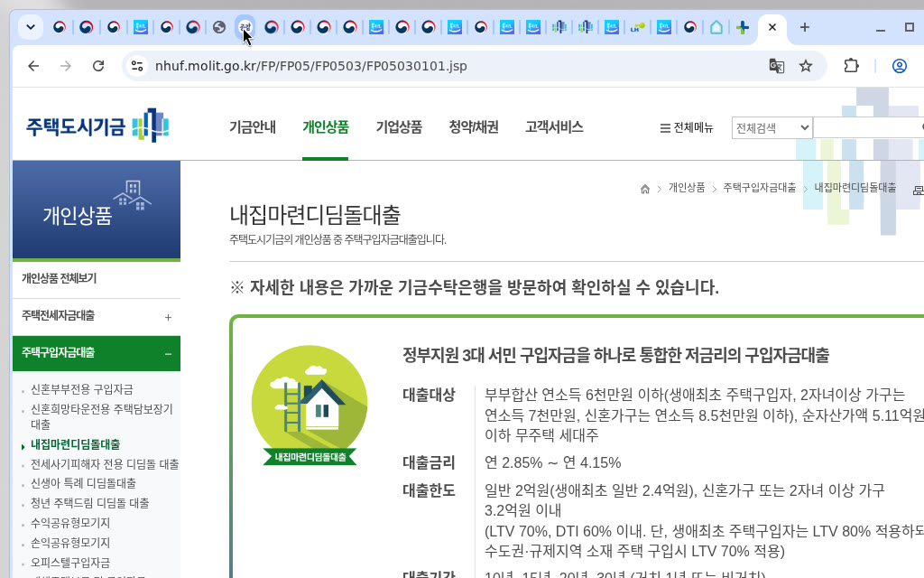
Task: Click the 내집마련디딤돌대출 house illustration
Action: [310, 406]
